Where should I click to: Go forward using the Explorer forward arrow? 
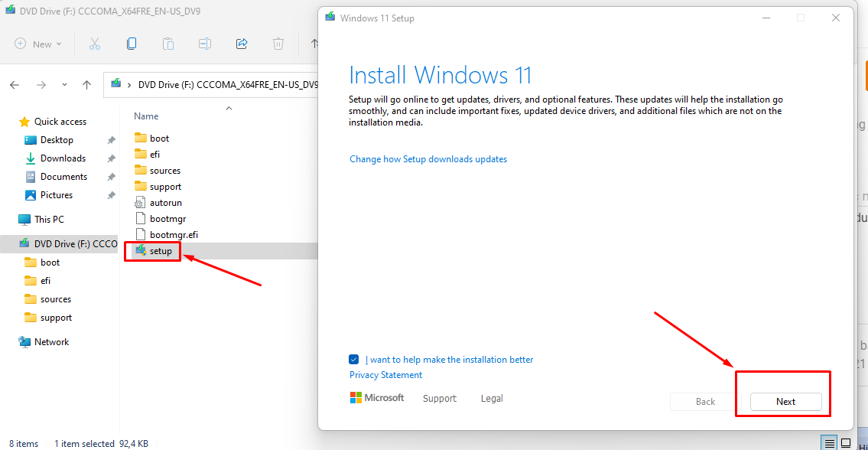tap(41, 85)
